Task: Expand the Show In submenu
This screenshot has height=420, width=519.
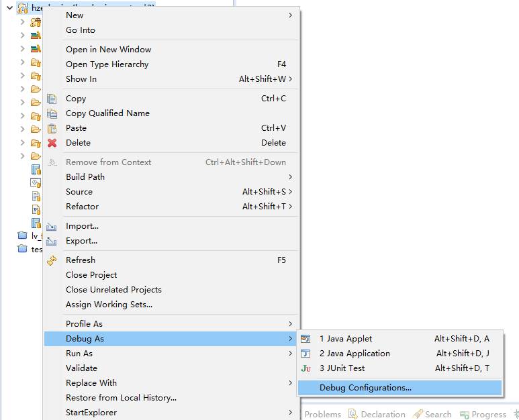Action: (x=171, y=79)
